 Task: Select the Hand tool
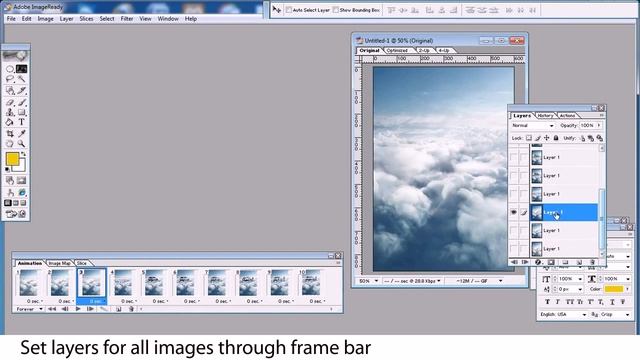point(10,144)
